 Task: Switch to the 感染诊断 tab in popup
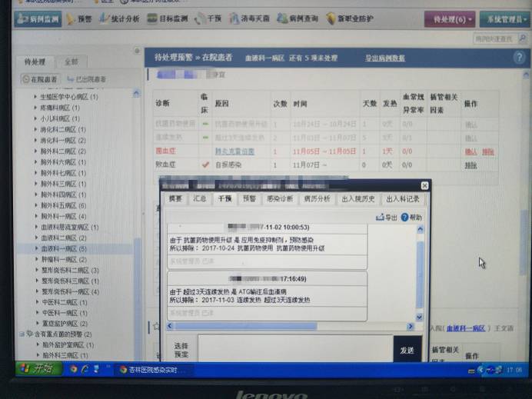point(278,198)
